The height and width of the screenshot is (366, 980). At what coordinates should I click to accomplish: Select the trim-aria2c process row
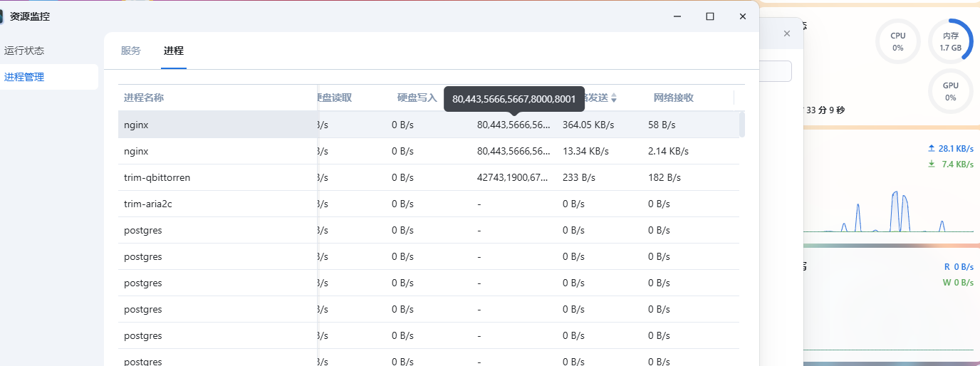(x=429, y=204)
